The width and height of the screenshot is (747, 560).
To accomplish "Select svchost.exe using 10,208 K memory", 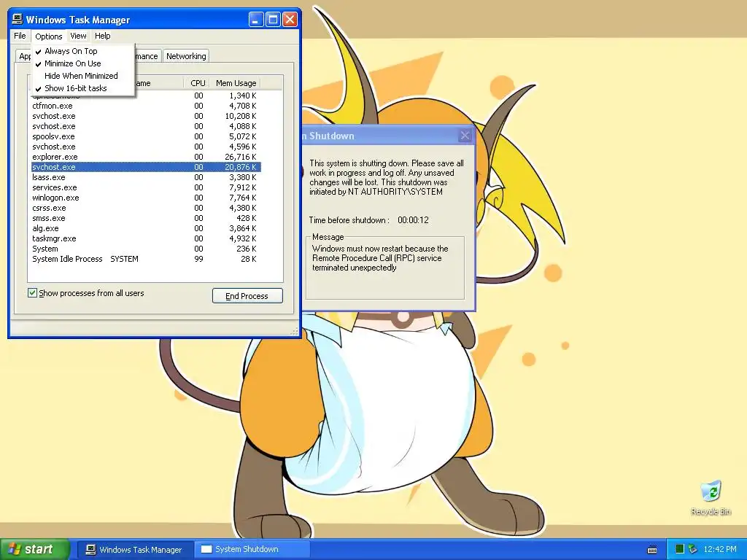I will (146, 116).
